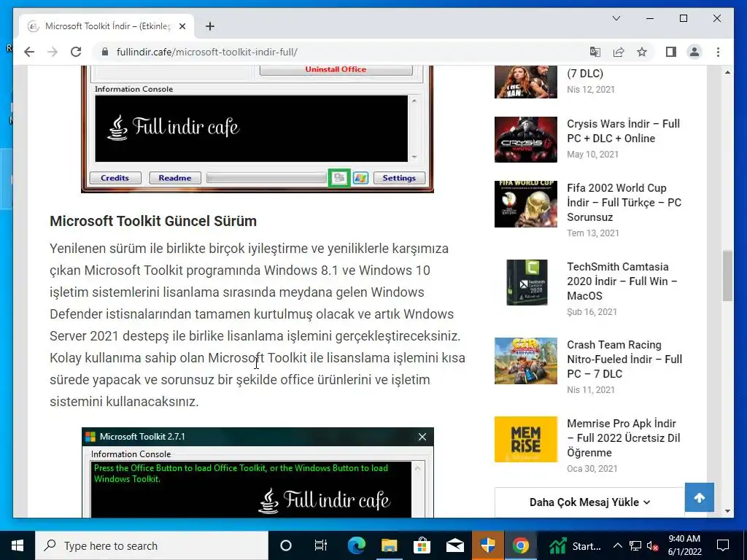This screenshot has width=747, height=560.
Task: Click the Camtasia 2020 box thumbnail
Action: [x=527, y=282]
